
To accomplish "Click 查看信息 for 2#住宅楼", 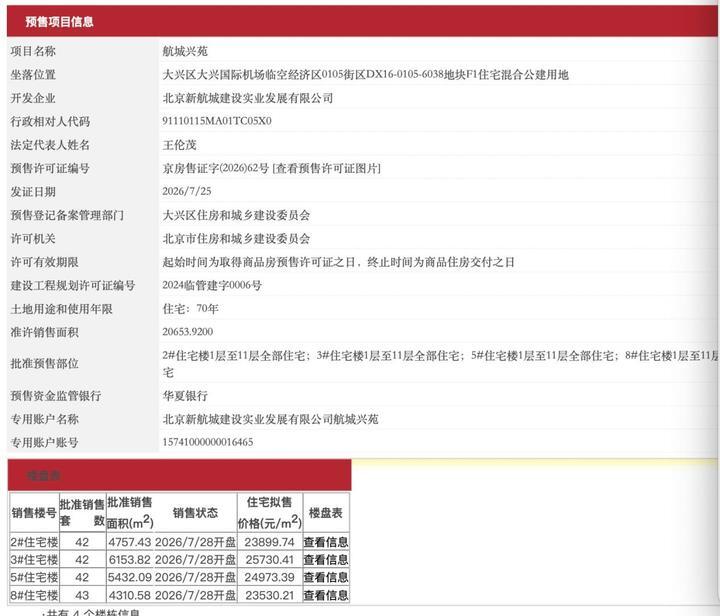I will [326, 542].
